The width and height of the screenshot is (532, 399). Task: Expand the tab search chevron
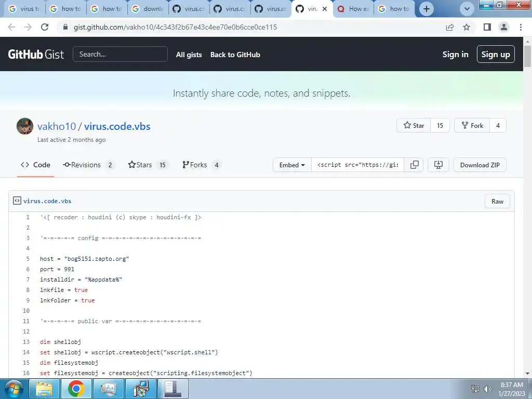pos(467,9)
